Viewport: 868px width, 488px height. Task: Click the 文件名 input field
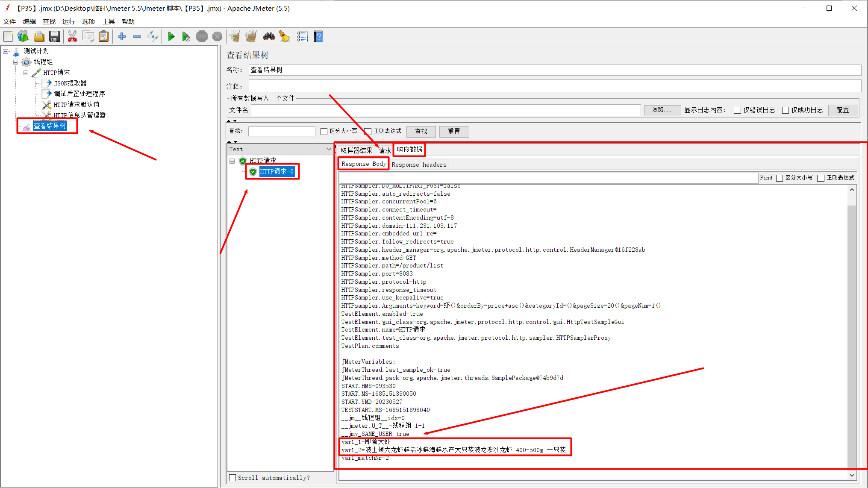(x=445, y=110)
